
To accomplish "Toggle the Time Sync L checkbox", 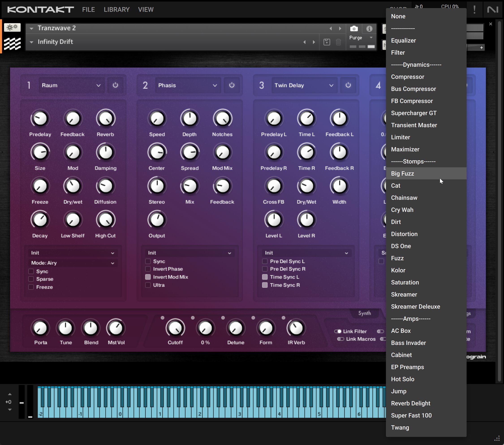I will [x=265, y=277].
